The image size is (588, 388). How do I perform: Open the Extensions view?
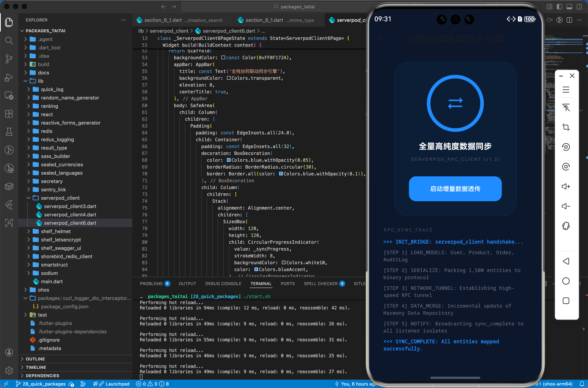coord(9,114)
